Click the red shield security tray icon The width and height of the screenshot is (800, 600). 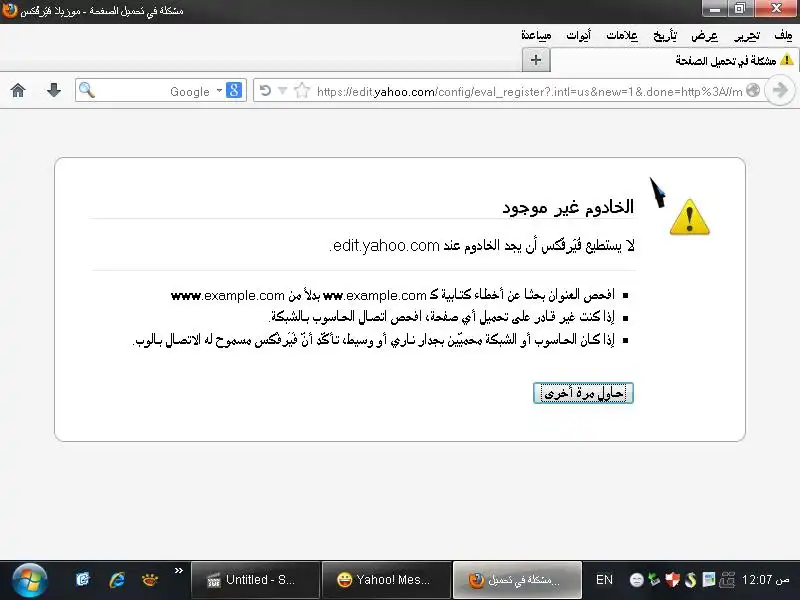(672, 580)
